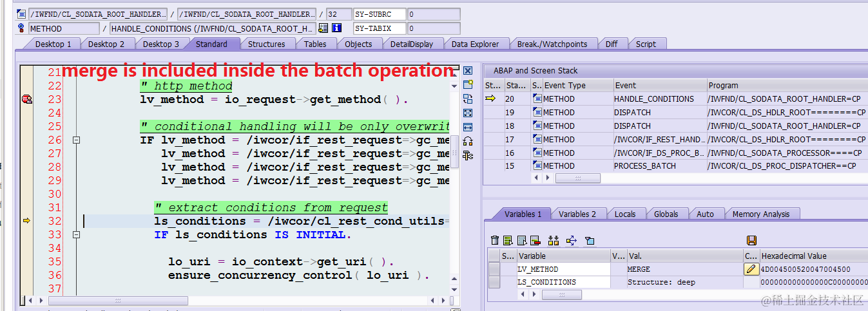Switch to the Auto tab
The width and height of the screenshot is (868, 311).
[705, 214]
